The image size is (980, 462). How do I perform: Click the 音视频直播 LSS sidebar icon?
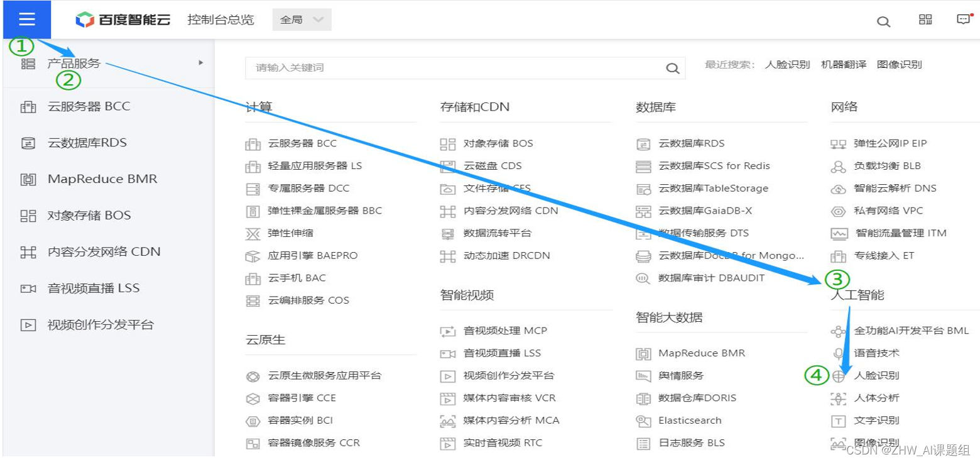[28, 289]
